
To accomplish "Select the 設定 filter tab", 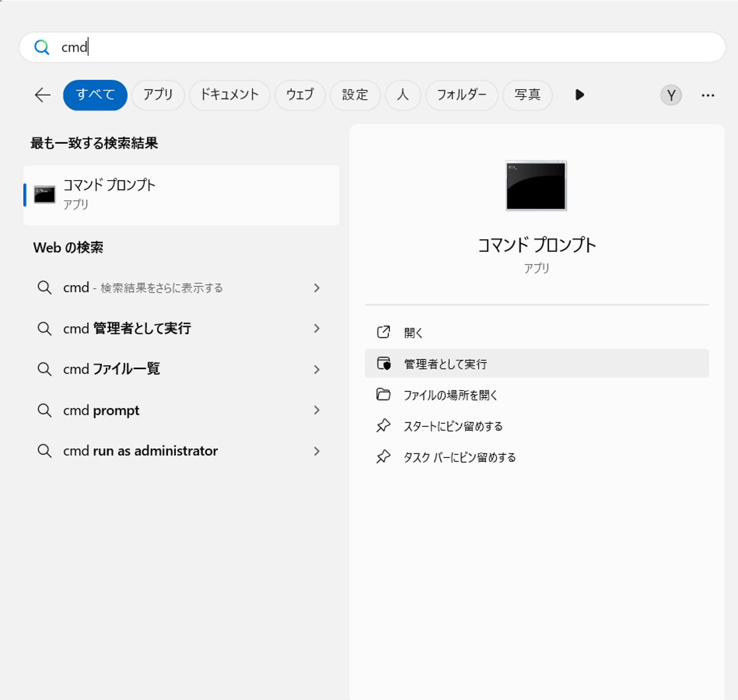I will coord(355,95).
